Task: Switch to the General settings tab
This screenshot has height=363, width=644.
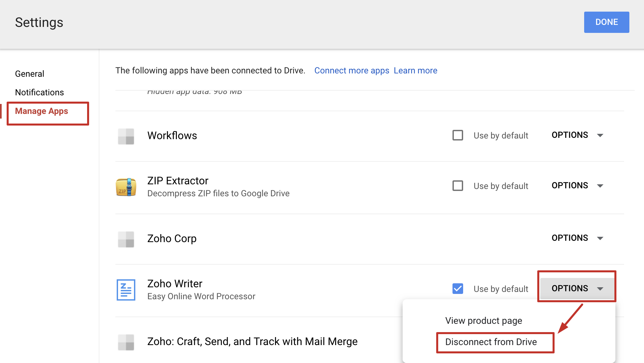Action: pos(30,74)
